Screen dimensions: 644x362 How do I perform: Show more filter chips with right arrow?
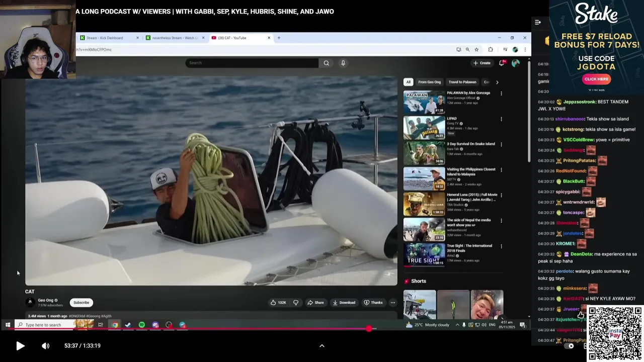click(x=497, y=82)
